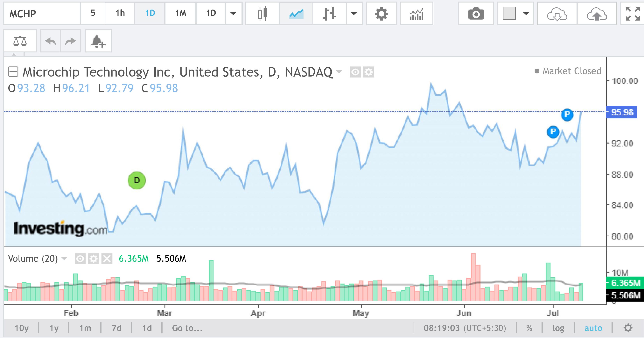The width and height of the screenshot is (644, 338).
Task: Expand the timeframe dropdown arrow next to 1D
Action: tap(233, 13)
